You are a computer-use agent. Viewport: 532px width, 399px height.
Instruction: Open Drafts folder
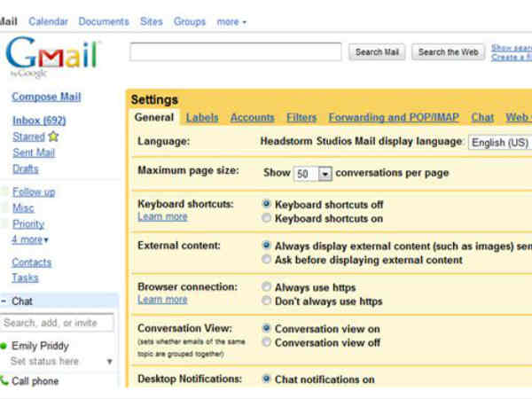(26, 168)
